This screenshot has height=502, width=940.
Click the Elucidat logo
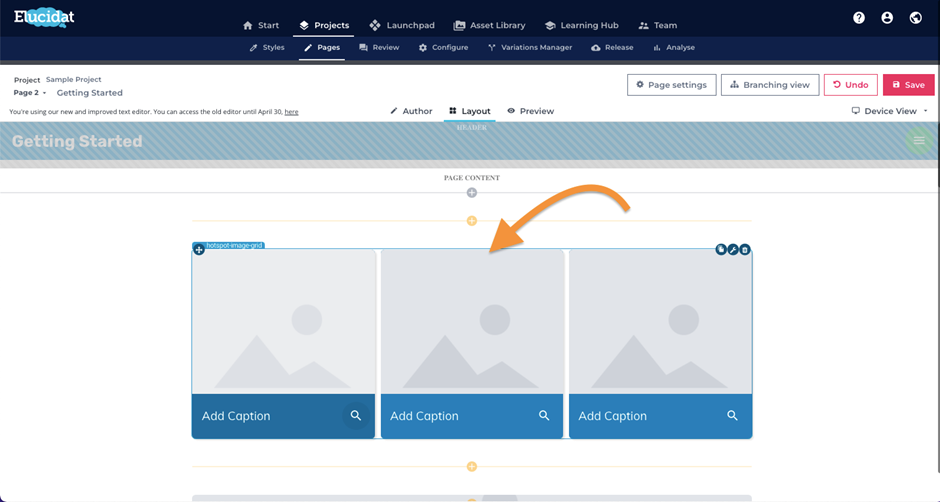point(44,17)
